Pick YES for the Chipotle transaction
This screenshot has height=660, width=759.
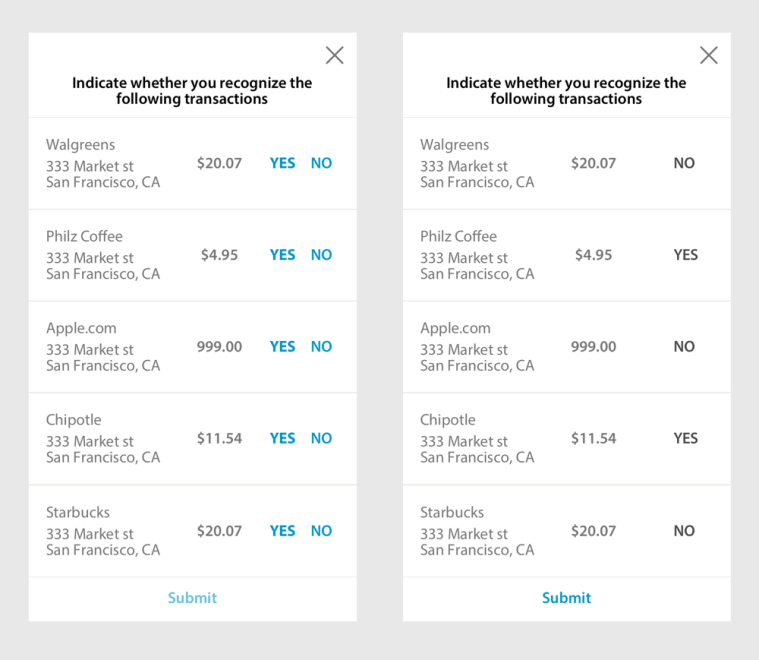click(282, 438)
